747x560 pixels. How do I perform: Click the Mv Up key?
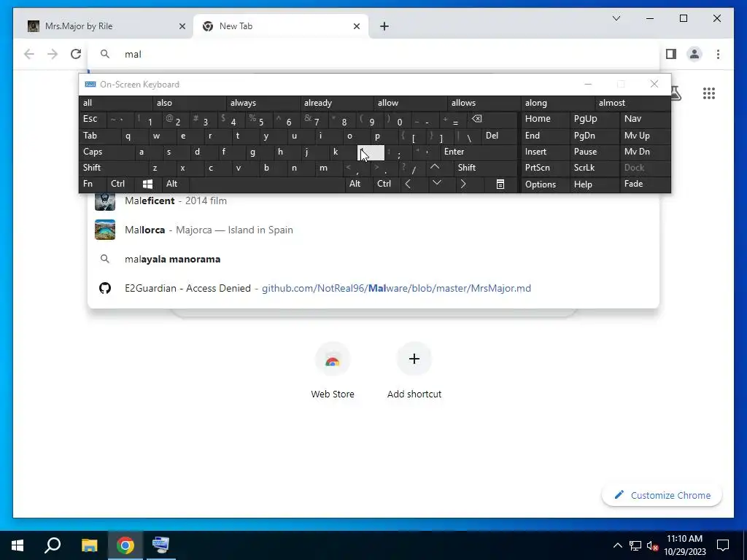tap(645, 136)
